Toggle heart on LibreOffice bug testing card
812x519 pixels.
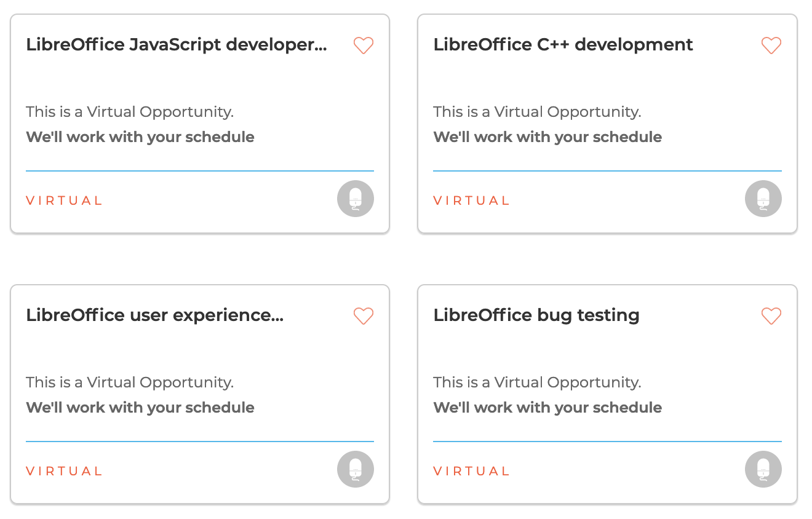coord(771,316)
